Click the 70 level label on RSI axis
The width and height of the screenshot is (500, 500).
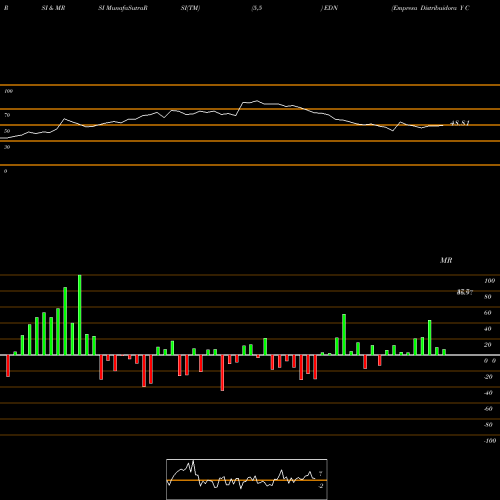(7, 115)
